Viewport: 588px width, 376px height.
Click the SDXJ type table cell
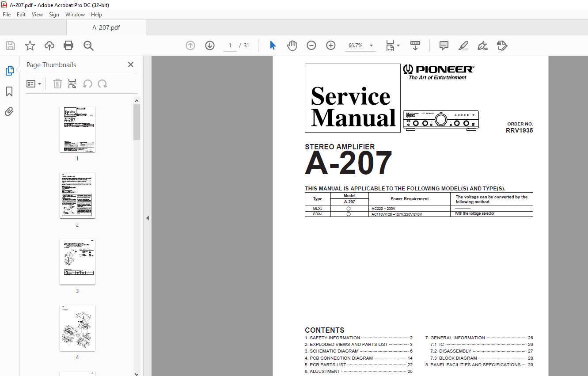click(x=318, y=214)
